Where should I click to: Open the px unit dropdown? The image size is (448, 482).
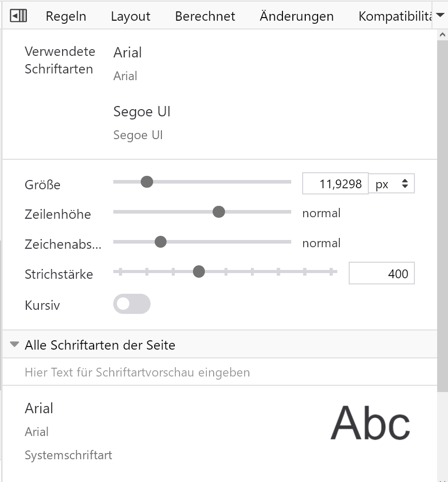(392, 184)
